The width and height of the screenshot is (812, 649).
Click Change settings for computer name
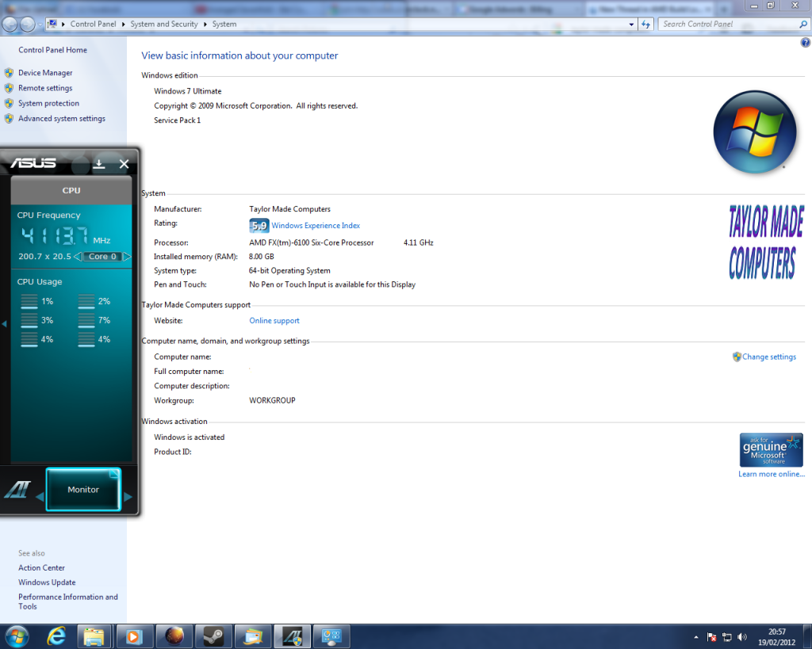coord(769,357)
